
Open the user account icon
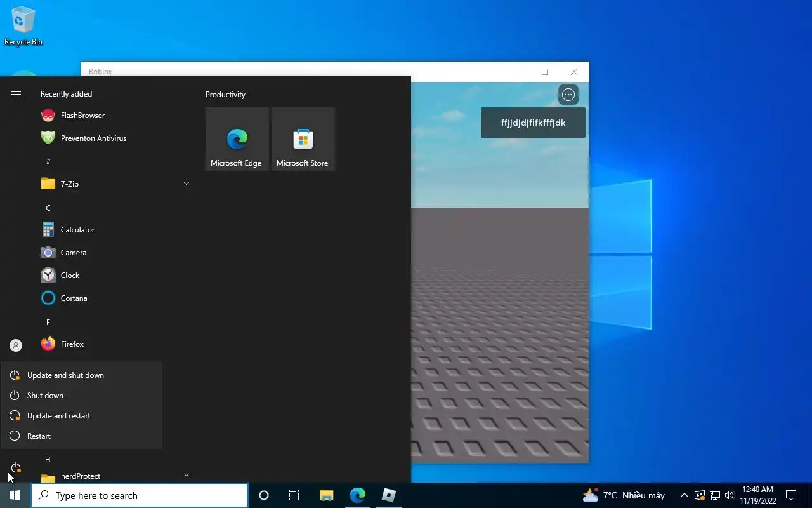[16, 345]
